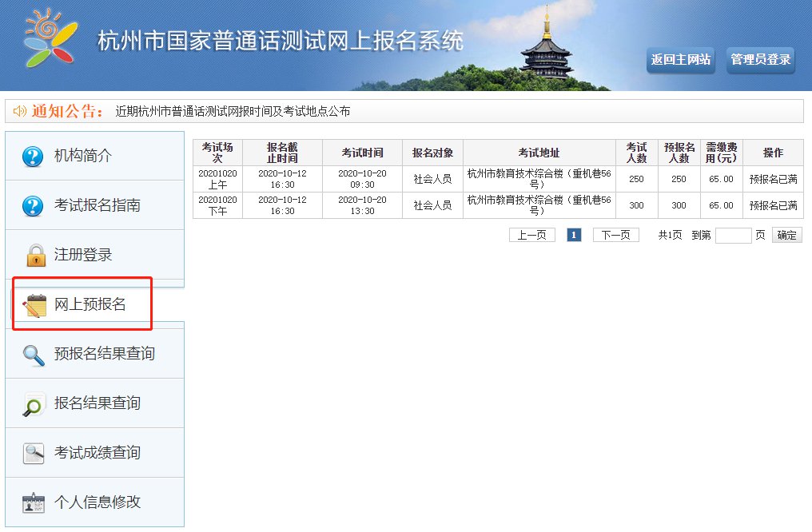Image resolution: width=812 pixels, height=532 pixels.
Task: Click the question mark icon next to 考试报名指南
Action: [x=33, y=205]
